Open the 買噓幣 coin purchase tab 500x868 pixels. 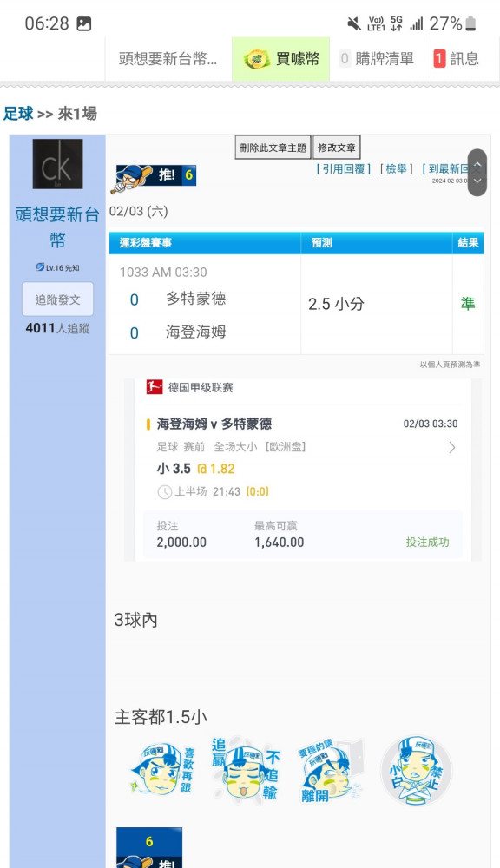point(280,59)
